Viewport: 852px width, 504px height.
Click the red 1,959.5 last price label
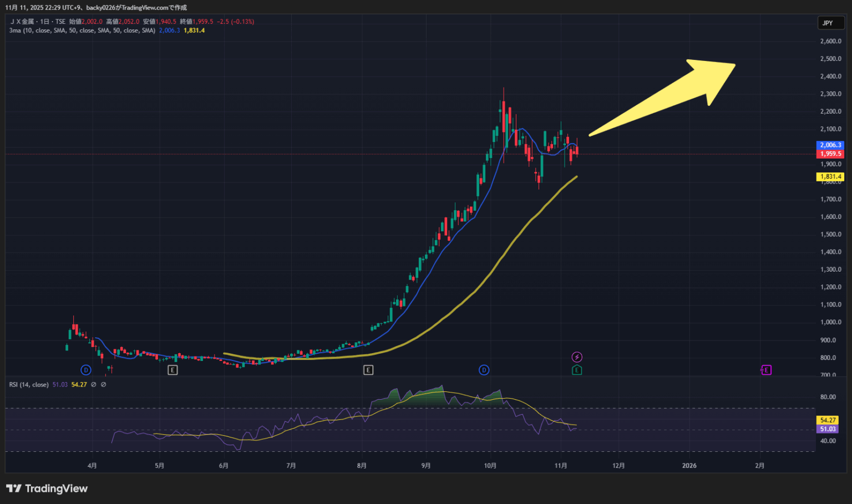click(830, 154)
